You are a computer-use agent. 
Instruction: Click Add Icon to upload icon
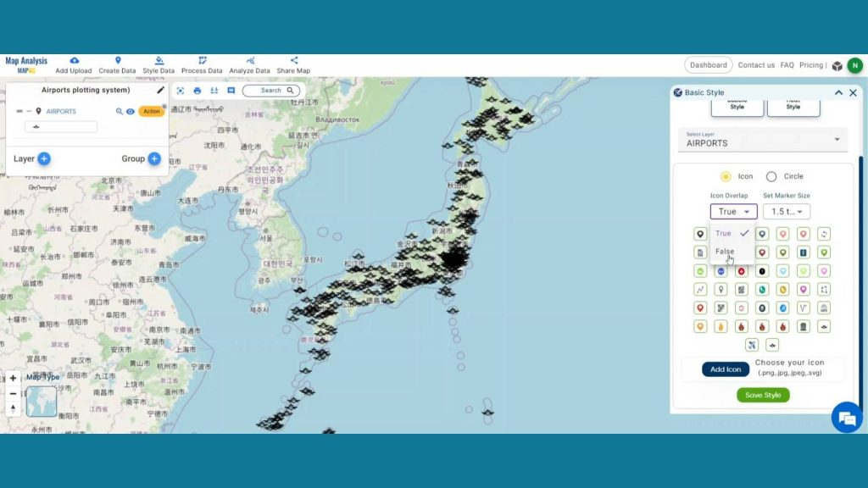[726, 369]
